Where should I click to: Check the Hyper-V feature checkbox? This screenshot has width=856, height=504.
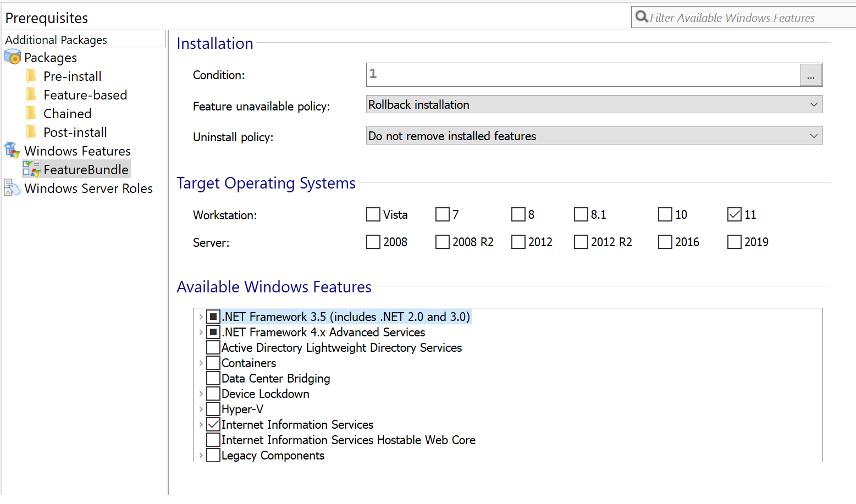click(x=213, y=409)
